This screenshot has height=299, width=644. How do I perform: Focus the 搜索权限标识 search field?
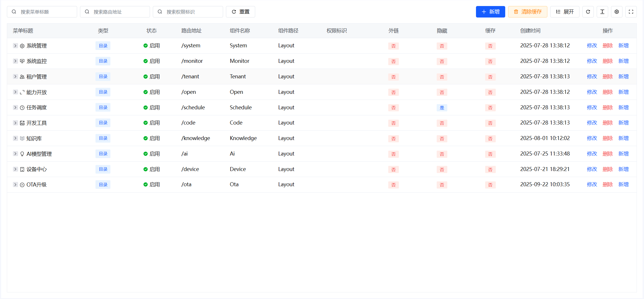click(x=192, y=12)
